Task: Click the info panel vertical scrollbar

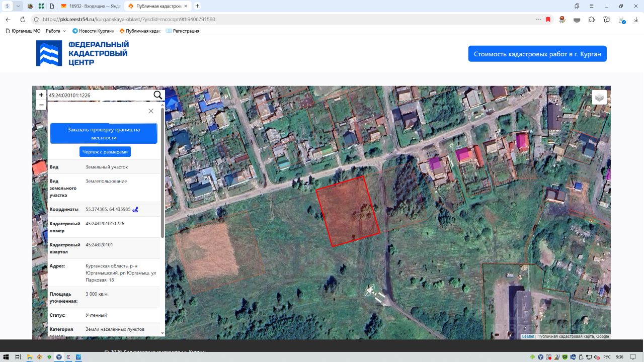Action: click(162, 172)
